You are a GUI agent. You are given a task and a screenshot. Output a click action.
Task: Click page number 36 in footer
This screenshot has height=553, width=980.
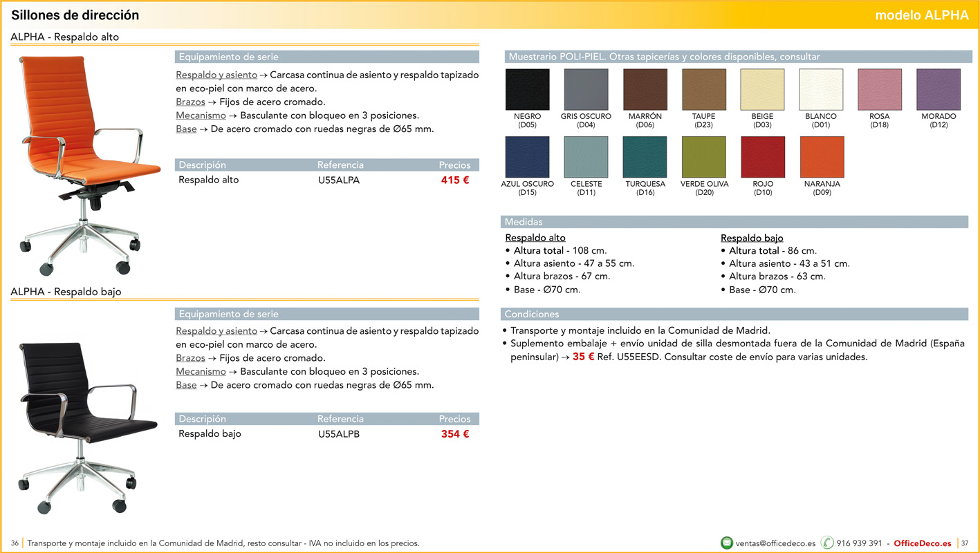(x=15, y=543)
